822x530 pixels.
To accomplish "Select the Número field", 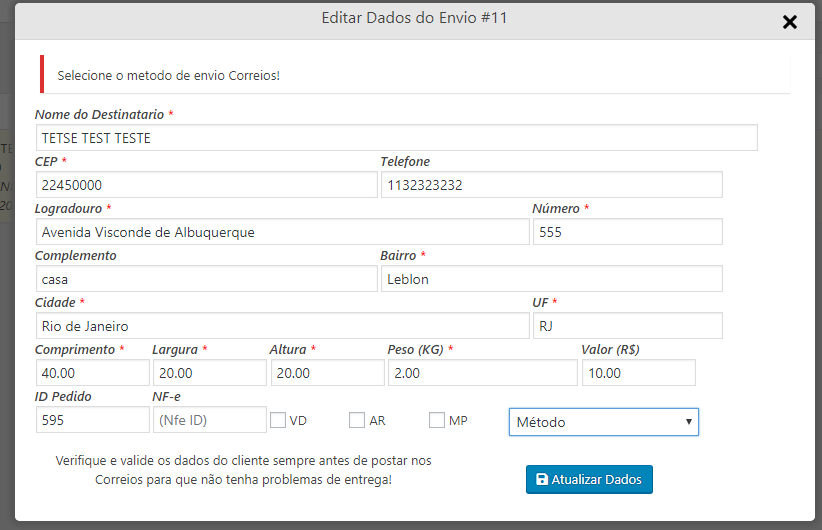I will coord(627,232).
